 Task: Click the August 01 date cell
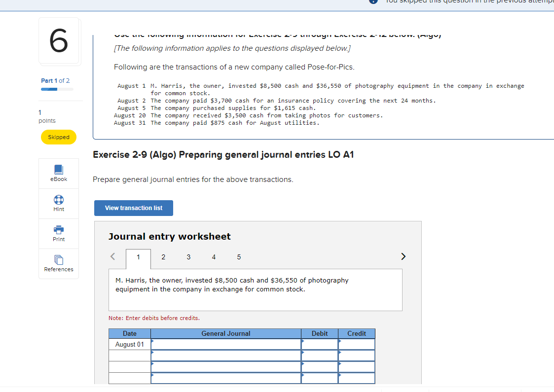130,344
